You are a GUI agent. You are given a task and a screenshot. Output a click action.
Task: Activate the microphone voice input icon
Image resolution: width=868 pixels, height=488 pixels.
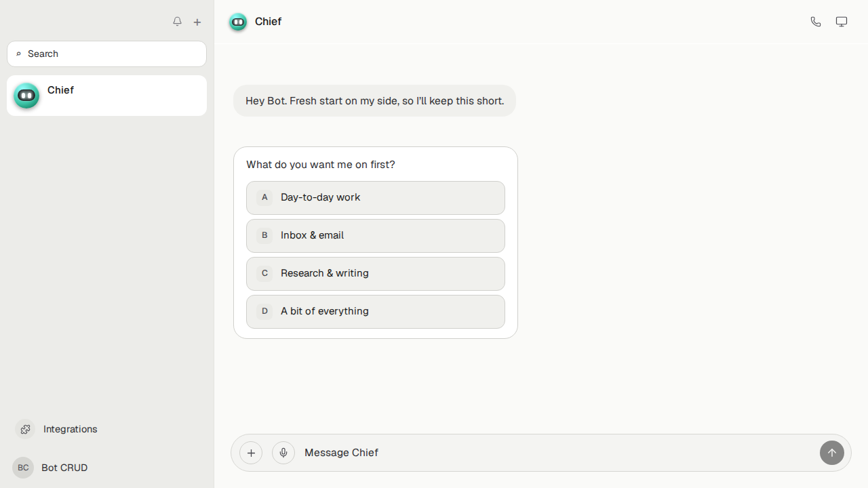click(x=283, y=453)
